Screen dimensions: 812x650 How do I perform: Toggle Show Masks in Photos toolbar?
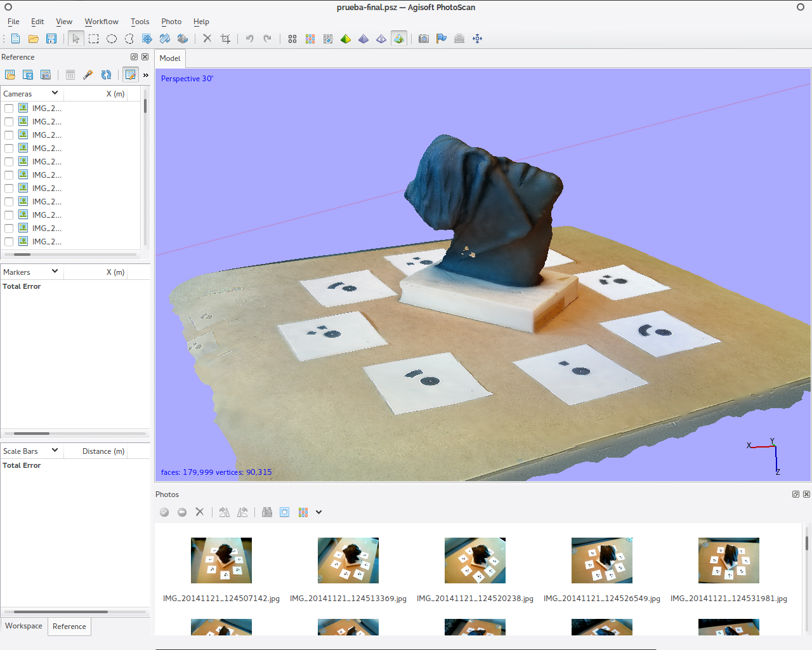click(285, 512)
